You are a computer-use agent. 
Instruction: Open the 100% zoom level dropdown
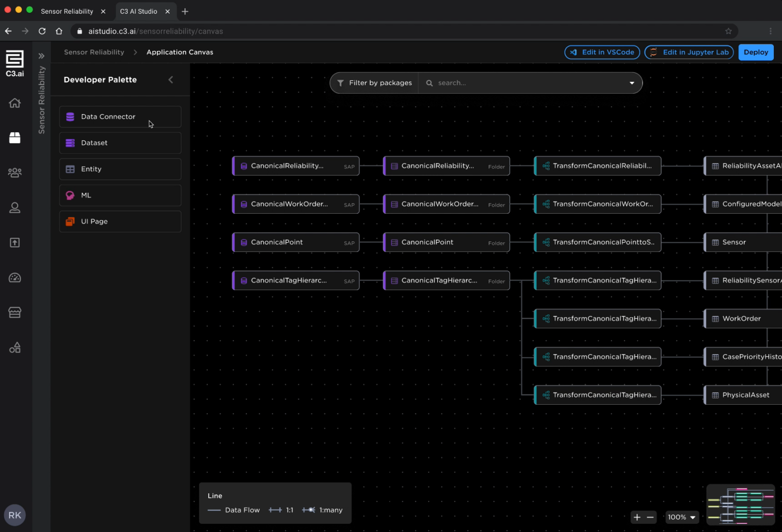[682, 517]
